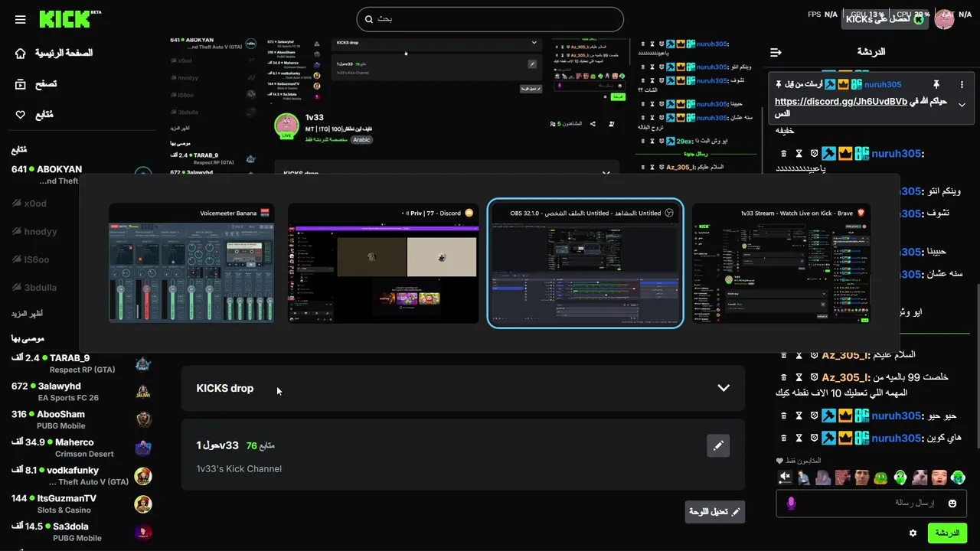Insert the crying green emote at row end
This screenshot has width=980, height=551.
958,478
